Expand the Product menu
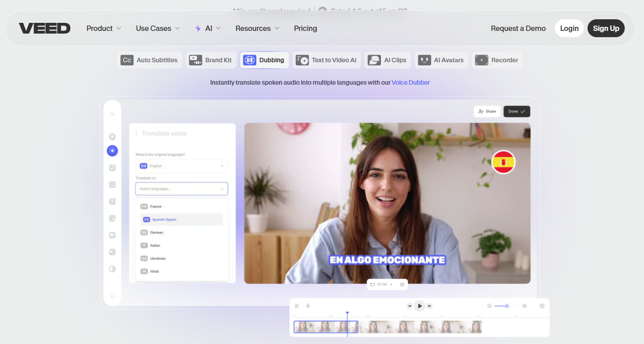 coord(104,28)
